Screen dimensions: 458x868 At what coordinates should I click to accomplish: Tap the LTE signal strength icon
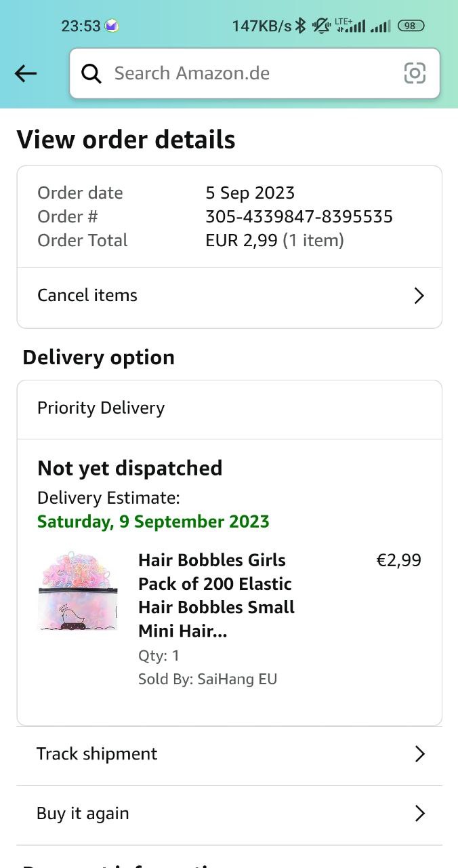[x=350, y=26]
